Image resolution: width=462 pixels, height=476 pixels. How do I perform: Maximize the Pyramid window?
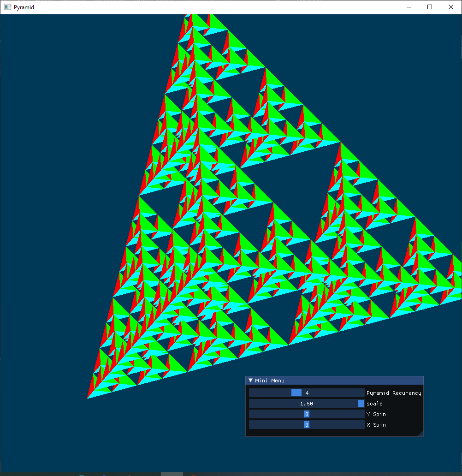[429, 7]
